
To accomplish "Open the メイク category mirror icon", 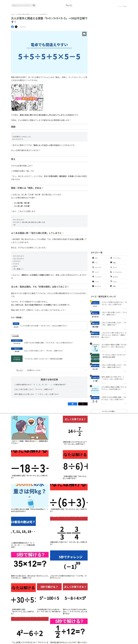I will [93, 272].
